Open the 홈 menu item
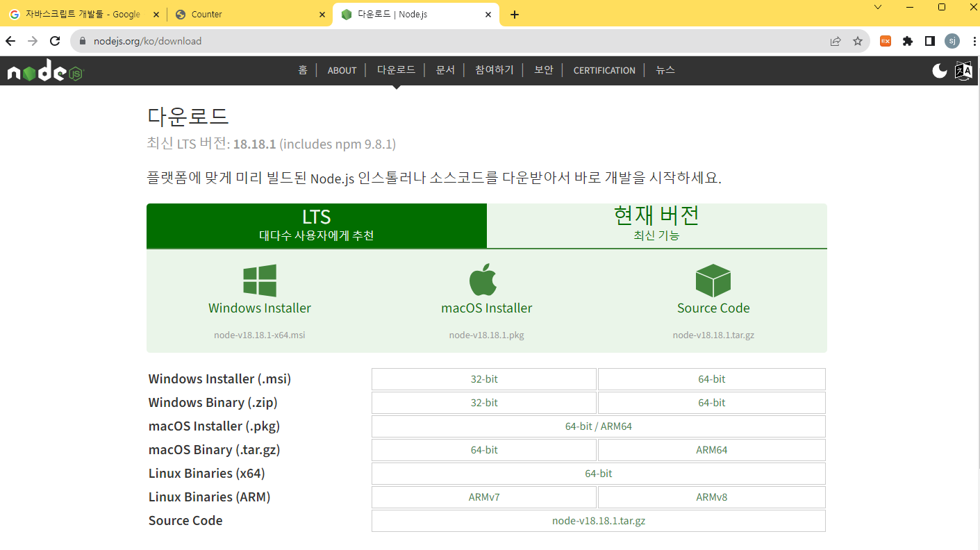This screenshot has width=980, height=550. (x=303, y=70)
